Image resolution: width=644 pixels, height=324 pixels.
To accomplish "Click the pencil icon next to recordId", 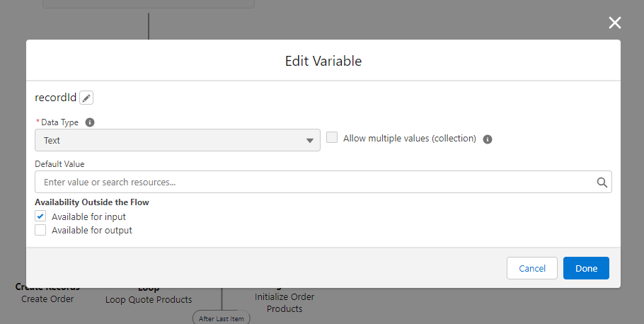I will click(x=86, y=98).
